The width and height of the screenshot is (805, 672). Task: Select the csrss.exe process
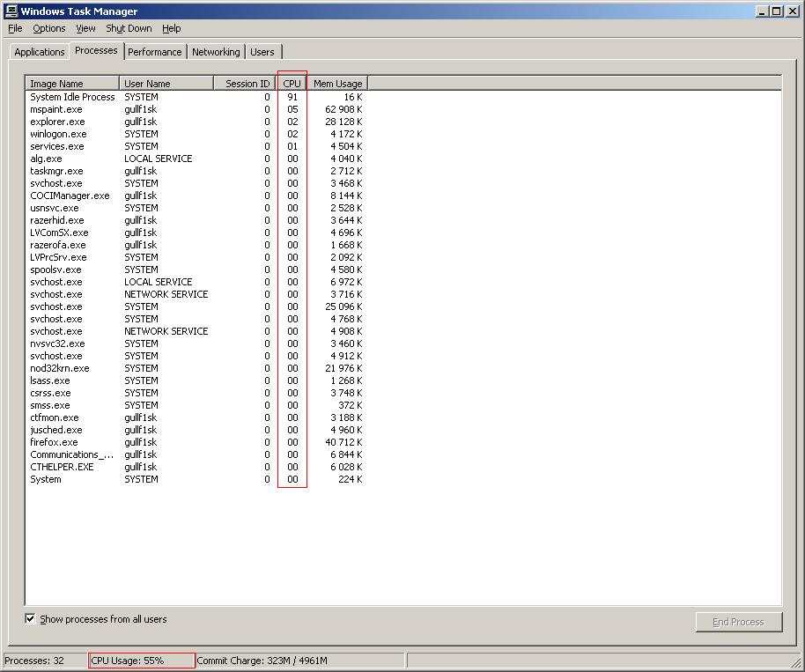(x=196, y=393)
